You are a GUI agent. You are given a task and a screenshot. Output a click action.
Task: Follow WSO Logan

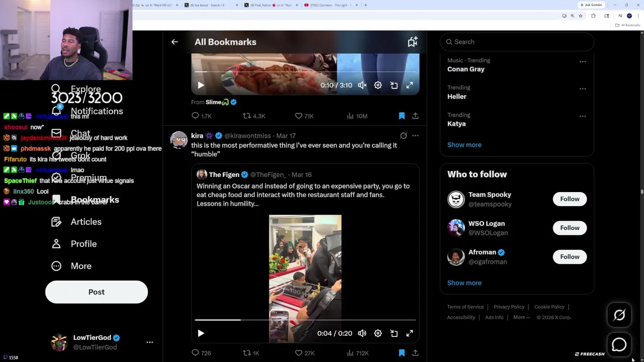coord(570,228)
